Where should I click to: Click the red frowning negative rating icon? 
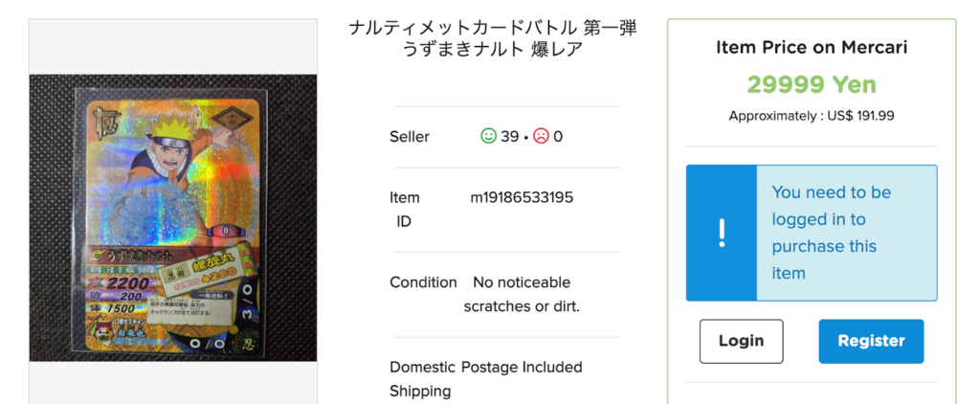pos(541,137)
